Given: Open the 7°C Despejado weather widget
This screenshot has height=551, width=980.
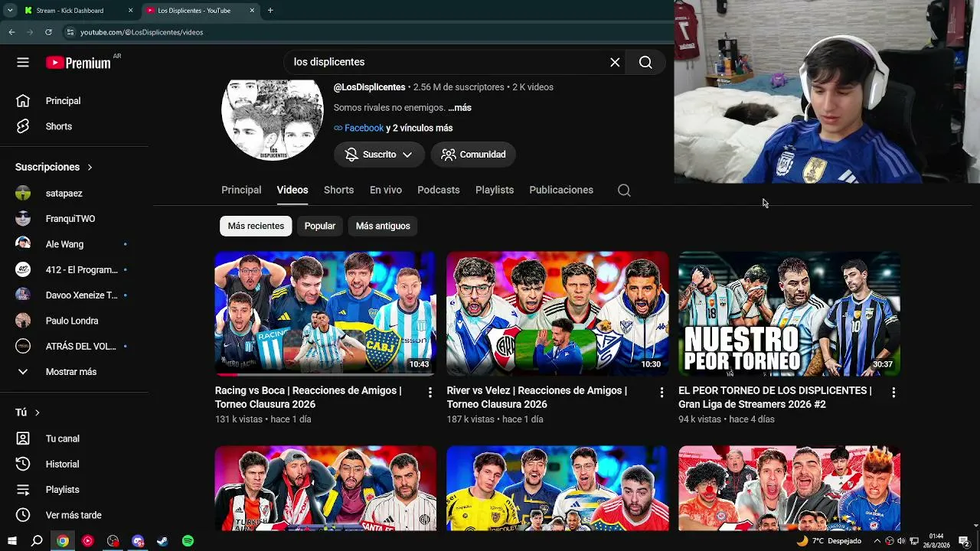Looking at the screenshot, I should pyautogui.click(x=828, y=541).
